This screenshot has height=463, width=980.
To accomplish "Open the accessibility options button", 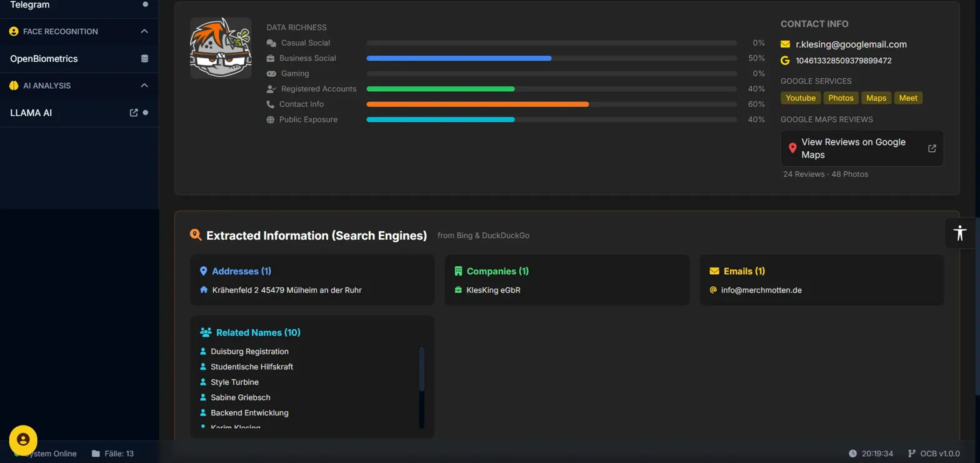I will pos(960,233).
